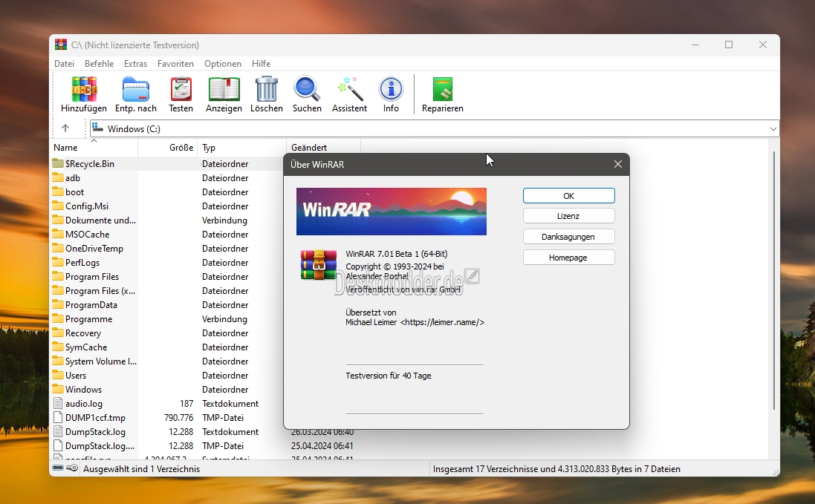Viewport: 815px width, 504px height.
Task: Click the books logo in Über WinRAR
Action: tap(319, 265)
